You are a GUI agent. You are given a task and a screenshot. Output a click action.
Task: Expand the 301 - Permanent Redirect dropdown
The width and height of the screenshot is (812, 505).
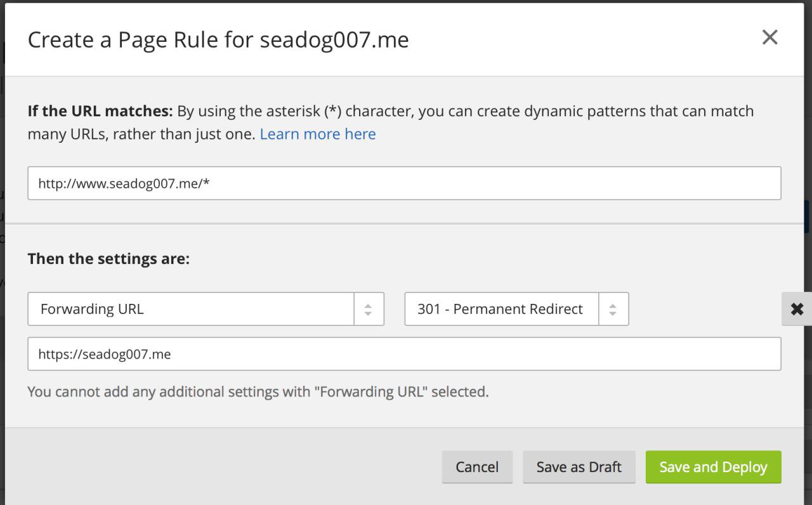[501, 309]
